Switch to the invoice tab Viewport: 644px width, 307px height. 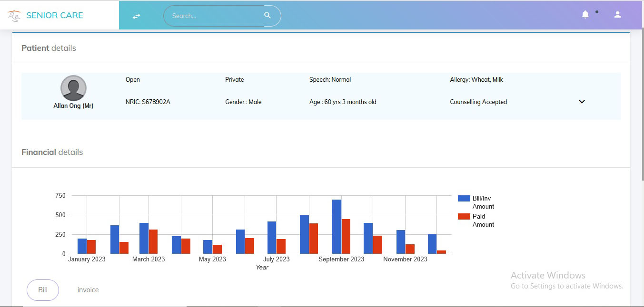(88, 290)
